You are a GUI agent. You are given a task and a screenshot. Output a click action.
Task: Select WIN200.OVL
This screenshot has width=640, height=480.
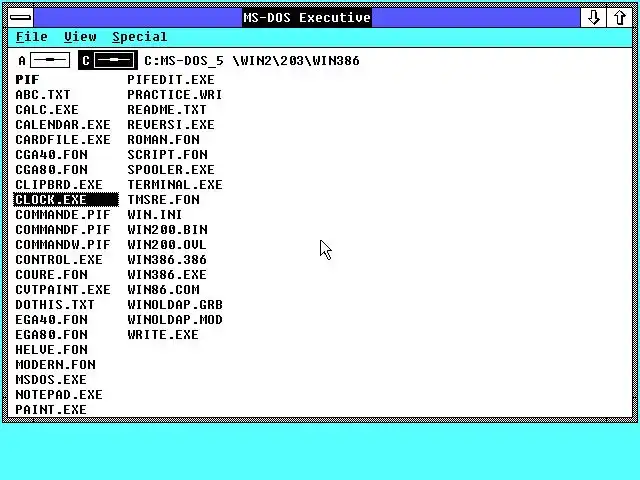(x=167, y=244)
